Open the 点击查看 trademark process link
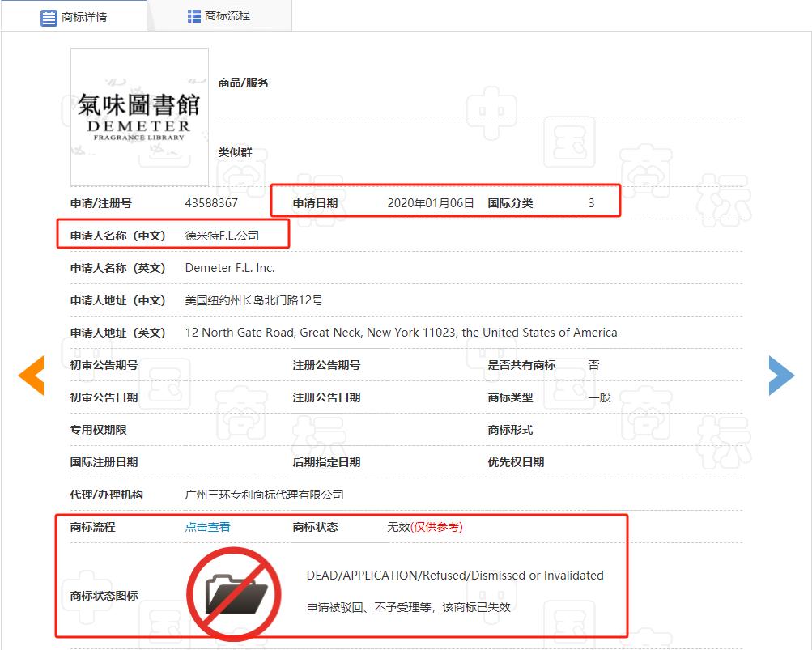 pos(207,527)
